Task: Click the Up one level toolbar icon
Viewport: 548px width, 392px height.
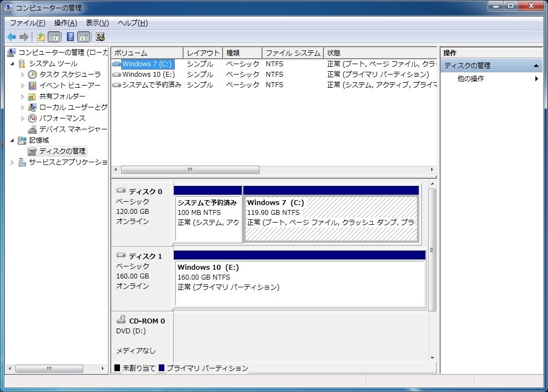Action: click(41, 37)
